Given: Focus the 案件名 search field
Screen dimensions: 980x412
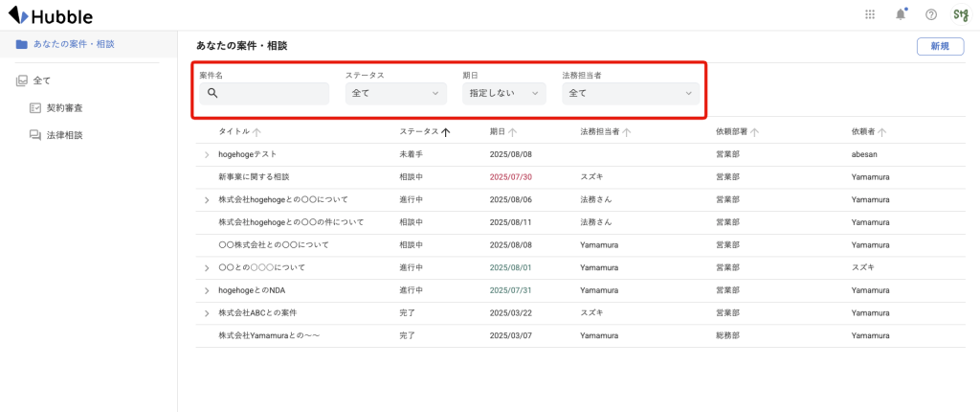Looking at the screenshot, I should (x=264, y=93).
